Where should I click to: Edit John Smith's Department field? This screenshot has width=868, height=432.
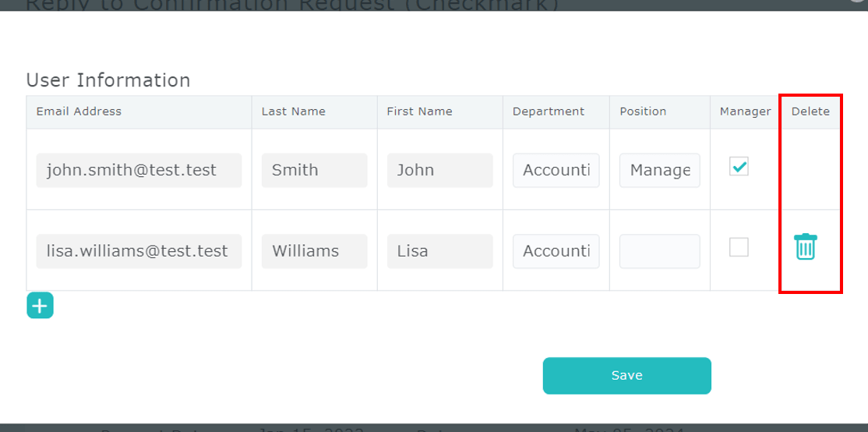(x=556, y=170)
